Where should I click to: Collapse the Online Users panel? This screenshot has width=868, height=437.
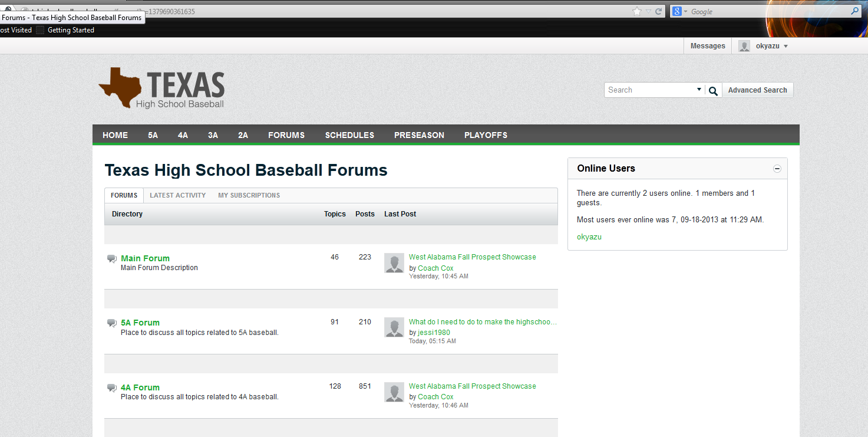[777, 168]
